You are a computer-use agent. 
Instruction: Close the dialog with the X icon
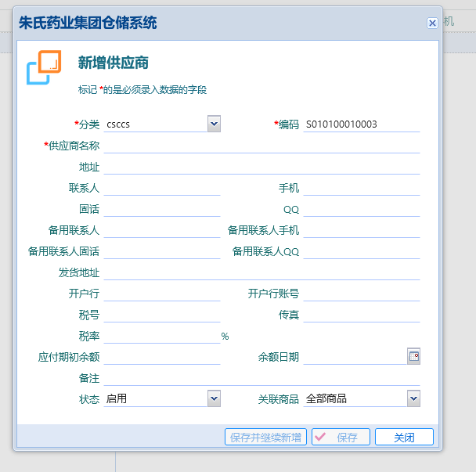(x=432, y=23)
